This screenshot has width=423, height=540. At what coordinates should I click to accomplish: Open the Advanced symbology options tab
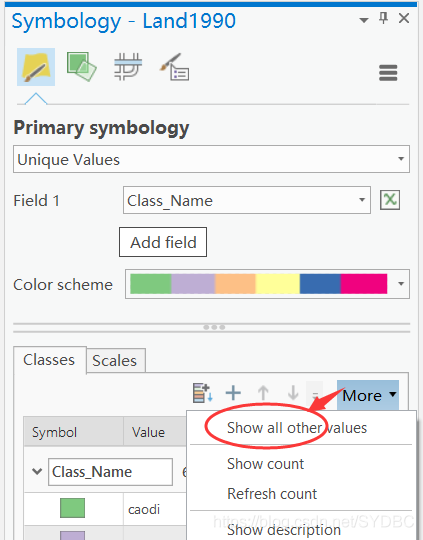pos(174,67)
